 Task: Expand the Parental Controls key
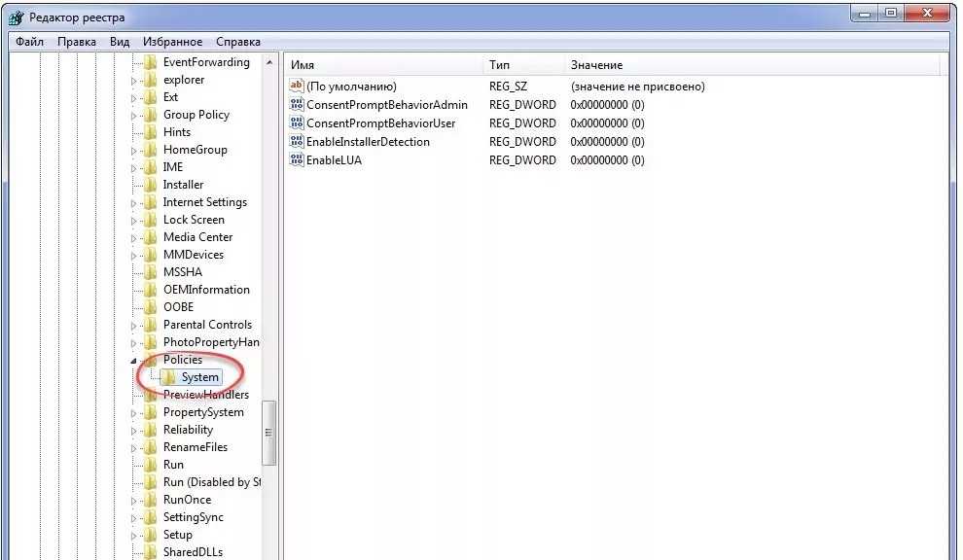134,325
